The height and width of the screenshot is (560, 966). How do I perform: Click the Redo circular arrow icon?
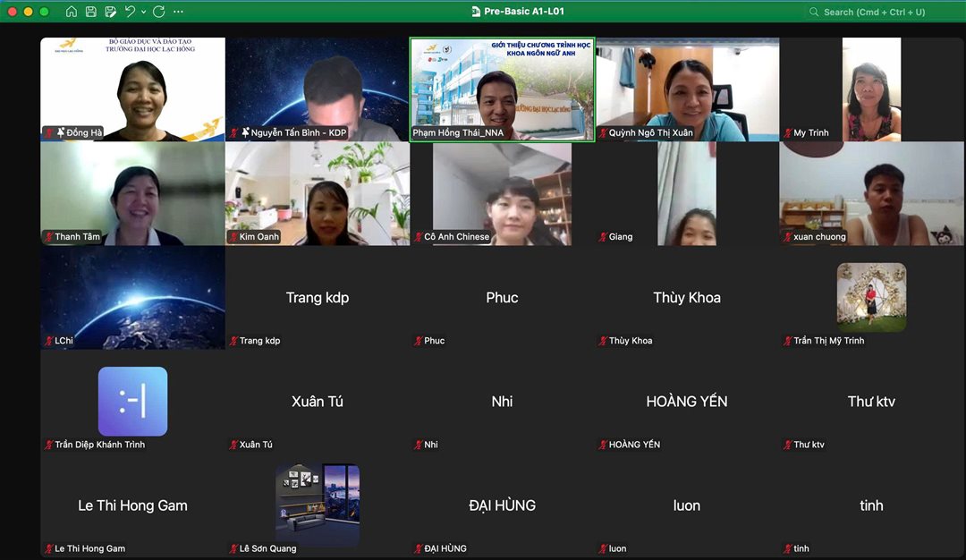tap(159, 11)
